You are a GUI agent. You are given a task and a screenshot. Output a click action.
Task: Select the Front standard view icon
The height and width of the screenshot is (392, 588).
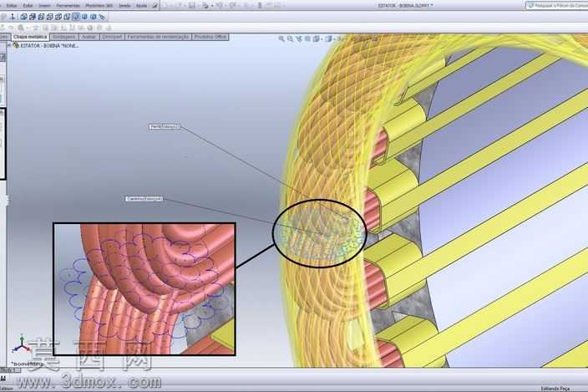point(23,17)
